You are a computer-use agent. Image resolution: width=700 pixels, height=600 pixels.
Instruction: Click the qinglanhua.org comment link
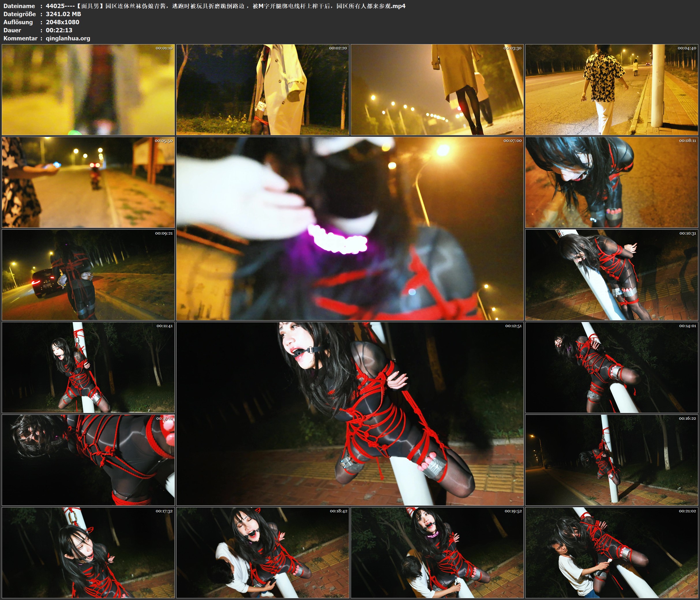tap(68, 38)
